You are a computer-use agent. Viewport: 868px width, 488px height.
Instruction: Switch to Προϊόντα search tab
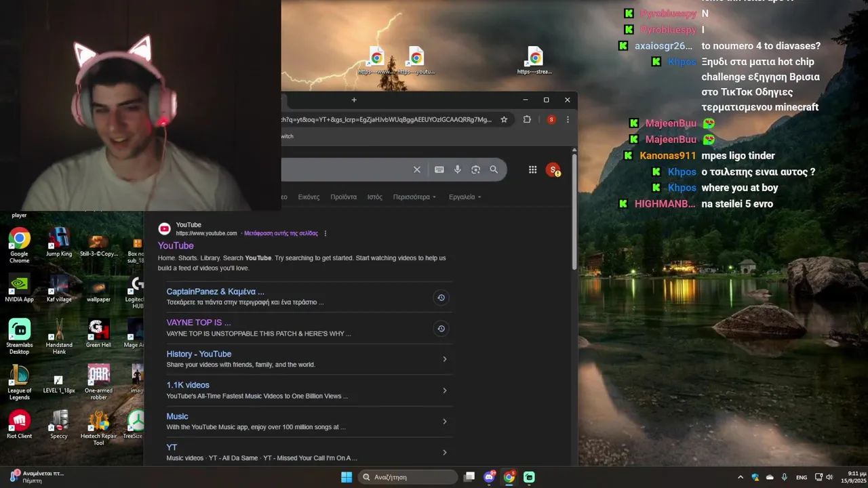point(343,197)
